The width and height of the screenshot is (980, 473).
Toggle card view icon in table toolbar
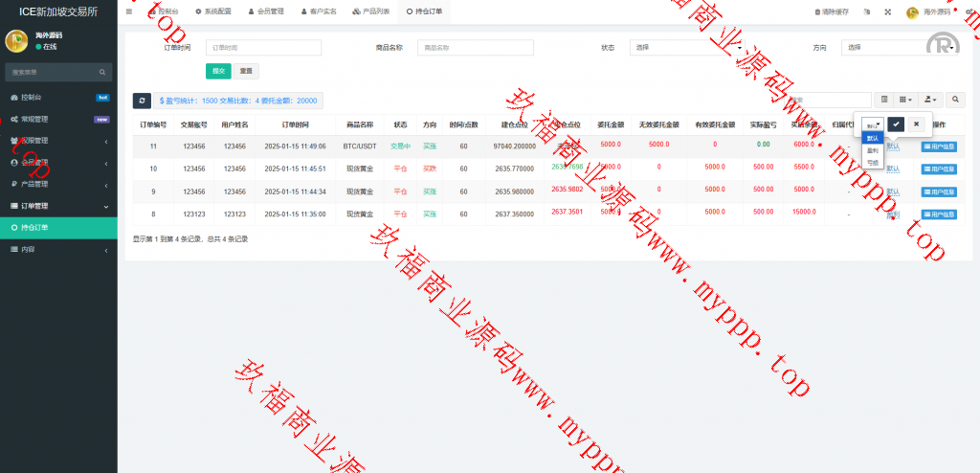(884, 100)
